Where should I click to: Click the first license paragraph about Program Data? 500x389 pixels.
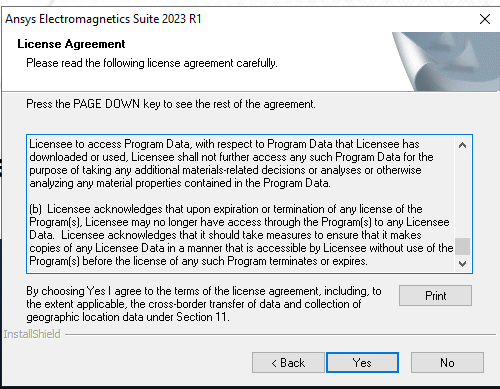[x=231, y=163]
